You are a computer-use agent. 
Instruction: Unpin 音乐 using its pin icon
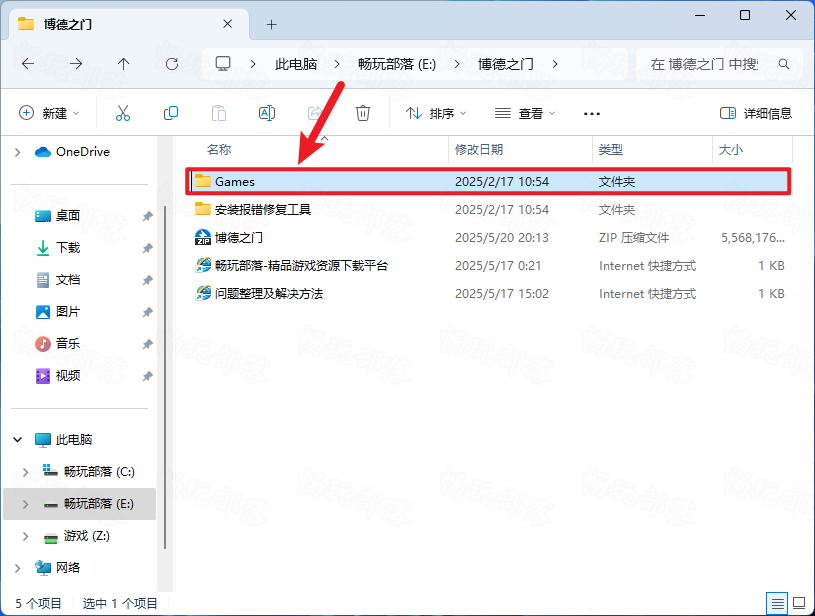pos(148,344)
